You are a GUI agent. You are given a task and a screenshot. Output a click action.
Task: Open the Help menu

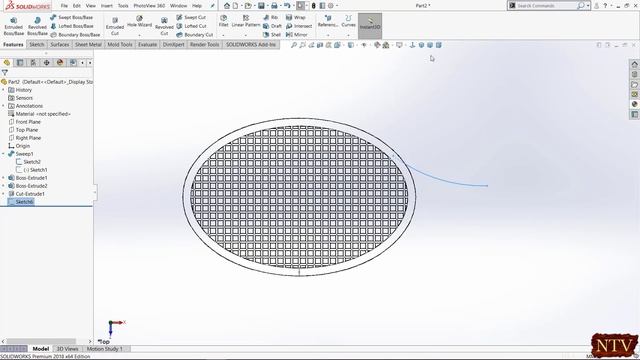[197, 6]
